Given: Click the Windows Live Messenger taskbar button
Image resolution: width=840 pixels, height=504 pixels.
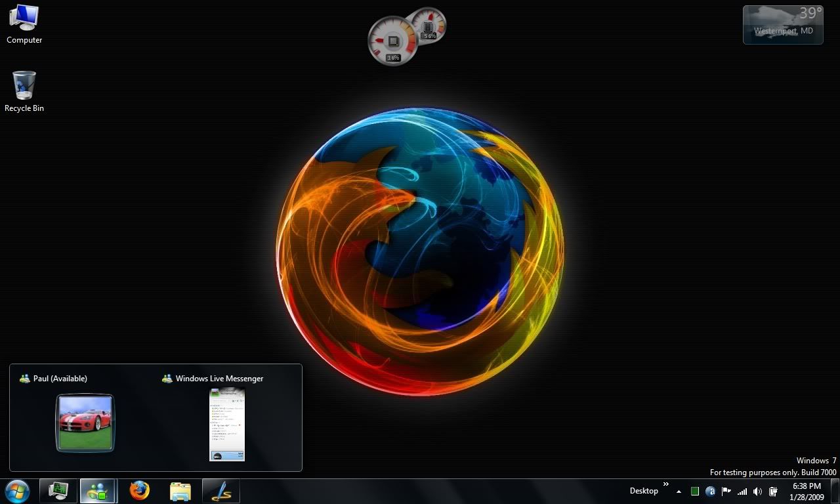Looking at the screenshot, I should point(98,491).
